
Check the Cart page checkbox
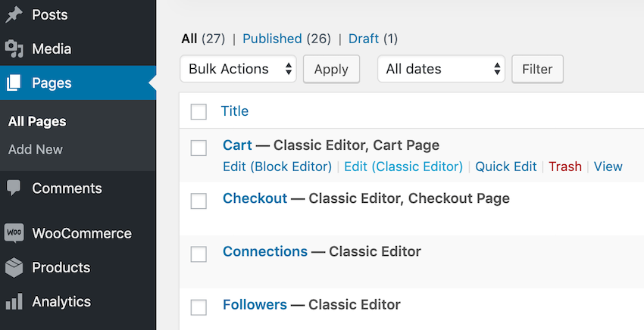point(199,148)
